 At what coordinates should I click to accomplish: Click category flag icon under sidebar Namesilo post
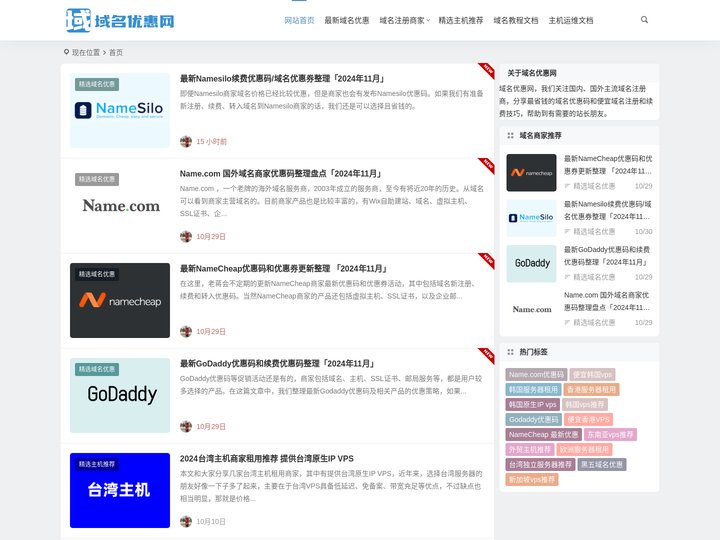click(567, 231)
